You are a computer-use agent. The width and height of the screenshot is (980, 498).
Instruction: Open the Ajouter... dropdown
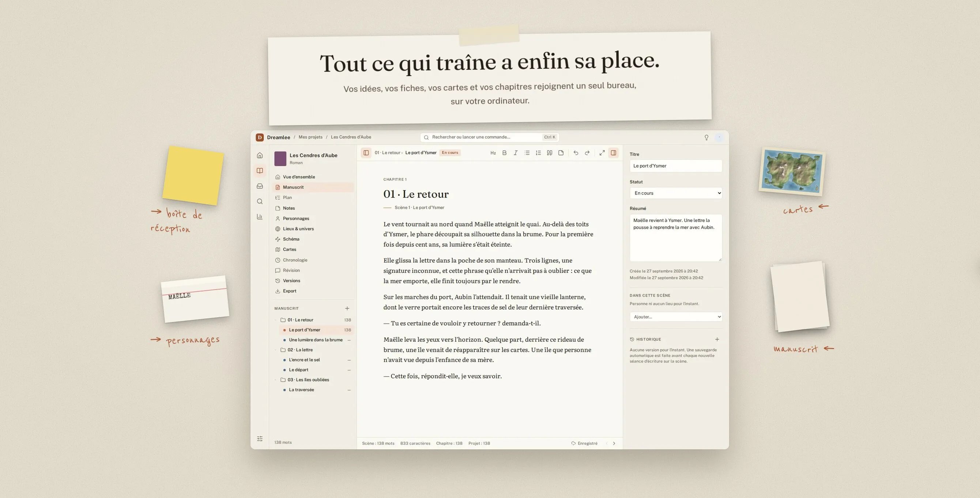tap(676, 317)
